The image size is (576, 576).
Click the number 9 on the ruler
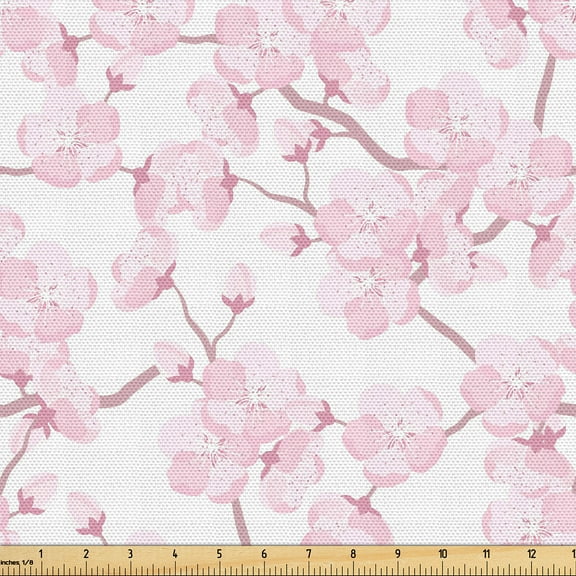click(398, 554)
